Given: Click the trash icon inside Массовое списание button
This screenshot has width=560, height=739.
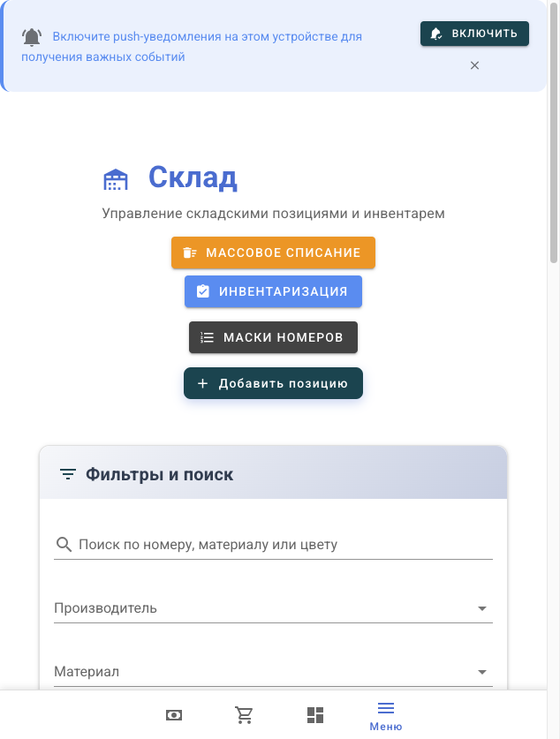Looking at the screenshot, I should pos(189,253).
